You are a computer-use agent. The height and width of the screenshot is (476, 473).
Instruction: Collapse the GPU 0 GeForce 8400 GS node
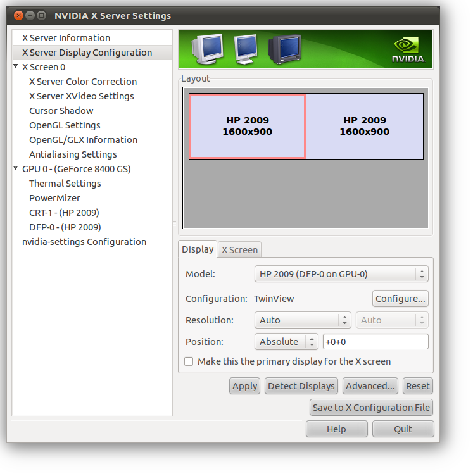point(16,168)
